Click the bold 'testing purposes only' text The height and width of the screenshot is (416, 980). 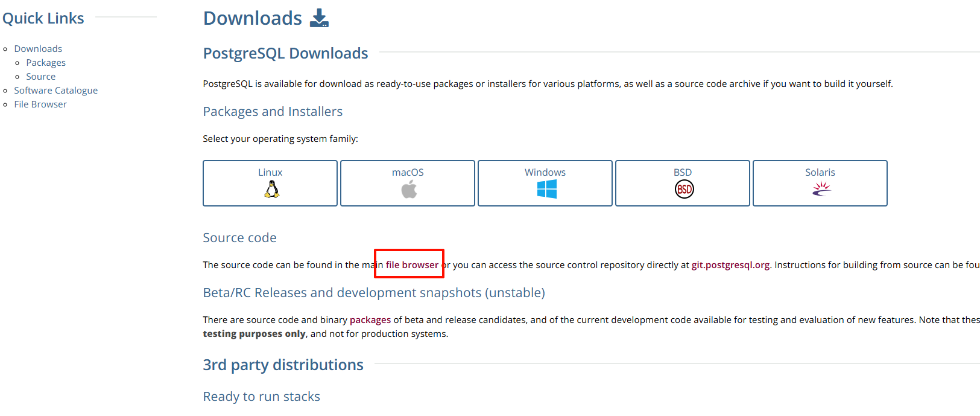click(254, 333)
